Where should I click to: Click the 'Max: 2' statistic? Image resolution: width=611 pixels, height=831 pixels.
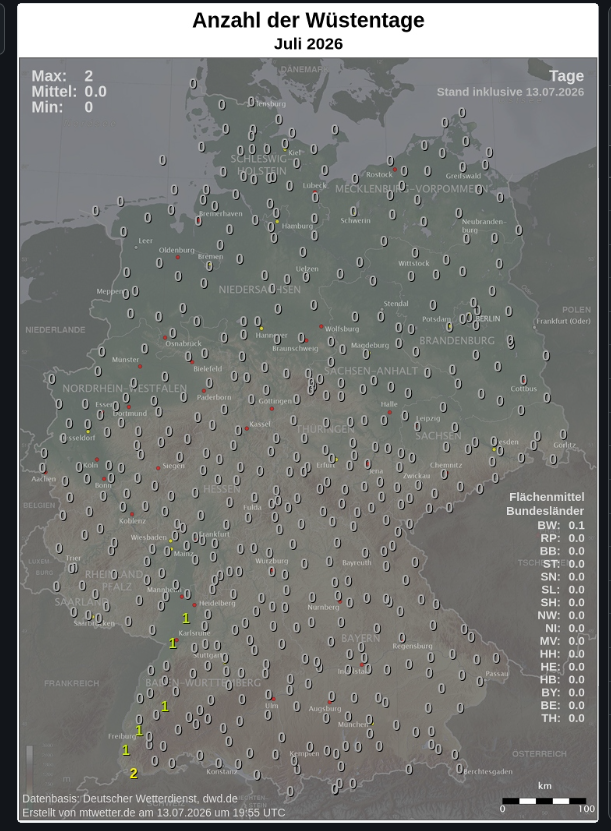click(x=62, y=76)
